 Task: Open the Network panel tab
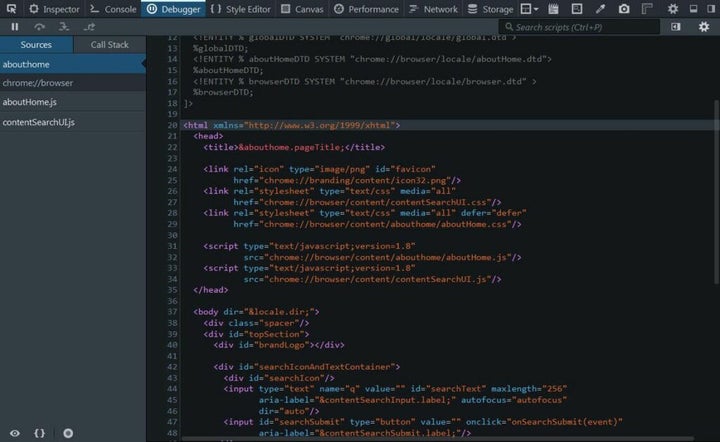434,9
